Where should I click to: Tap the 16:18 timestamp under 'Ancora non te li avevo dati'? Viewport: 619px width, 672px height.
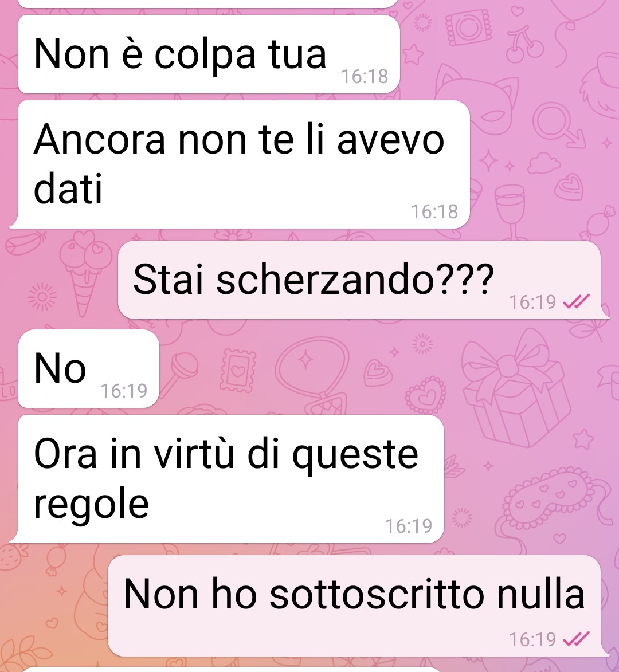coord(434,212)
